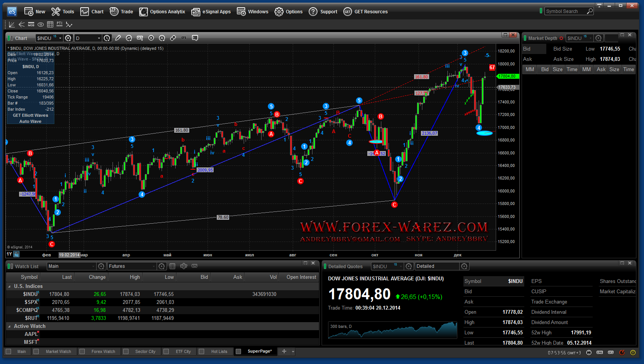Click the Watch List sort icon
The image size is (644, 364).
pos(184,266)
